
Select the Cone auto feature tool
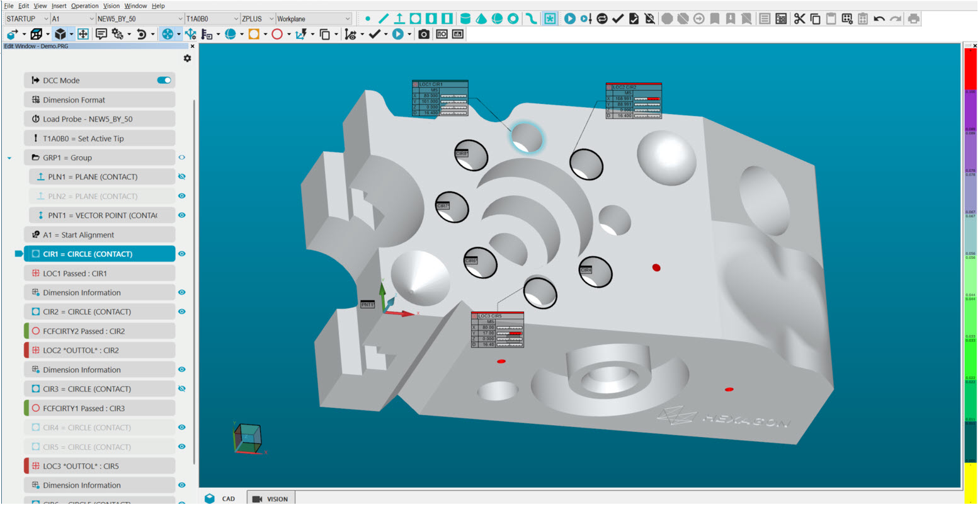tap(481, 18)
